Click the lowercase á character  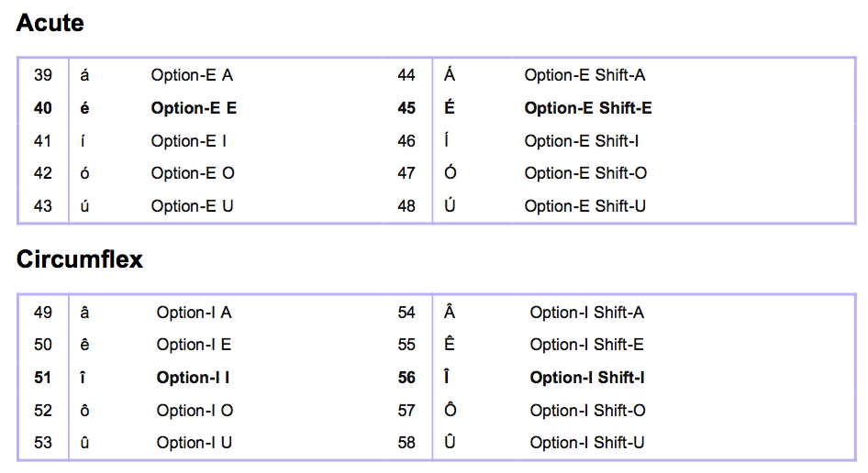click(85, 75)
